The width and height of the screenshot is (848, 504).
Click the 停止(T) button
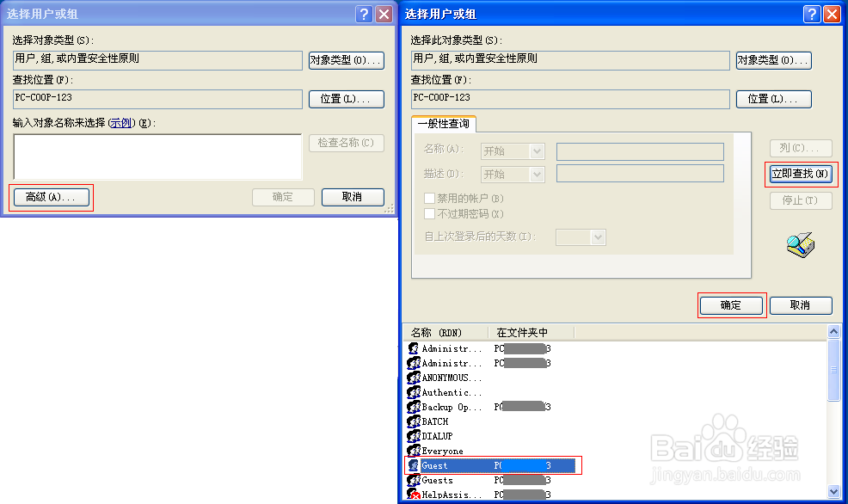pos(801,200)
